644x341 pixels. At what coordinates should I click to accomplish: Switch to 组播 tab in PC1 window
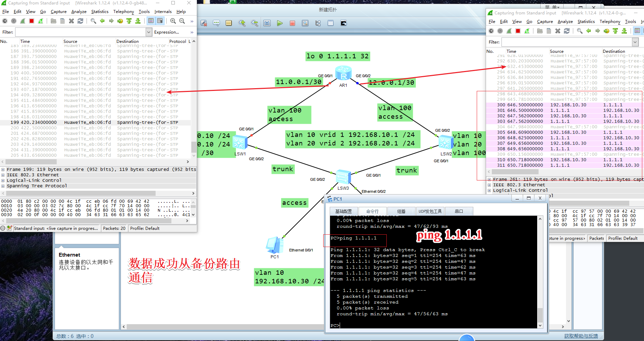click(x=401, y=211)
